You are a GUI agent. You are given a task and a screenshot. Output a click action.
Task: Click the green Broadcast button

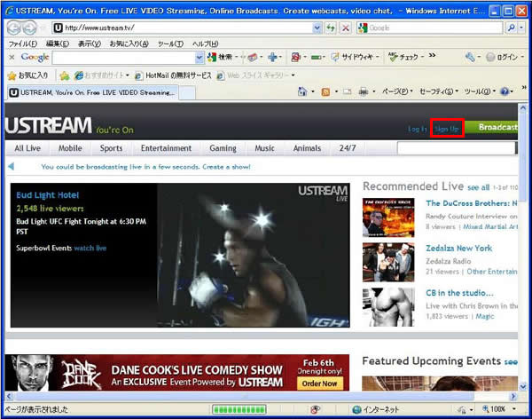pyautogui.click(x=491, y=127)
